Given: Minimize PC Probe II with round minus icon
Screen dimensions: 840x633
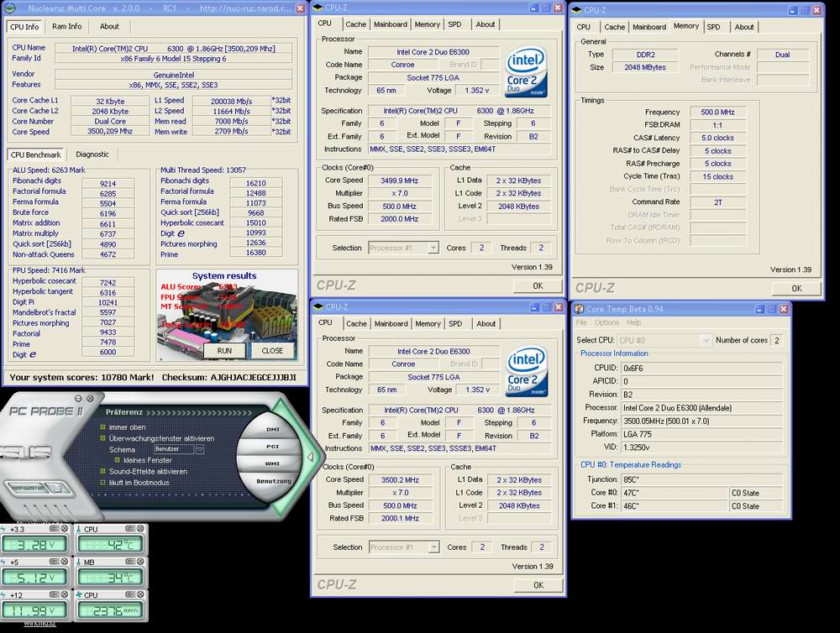Looking at the screenshot, I should (x=78, y=399).
